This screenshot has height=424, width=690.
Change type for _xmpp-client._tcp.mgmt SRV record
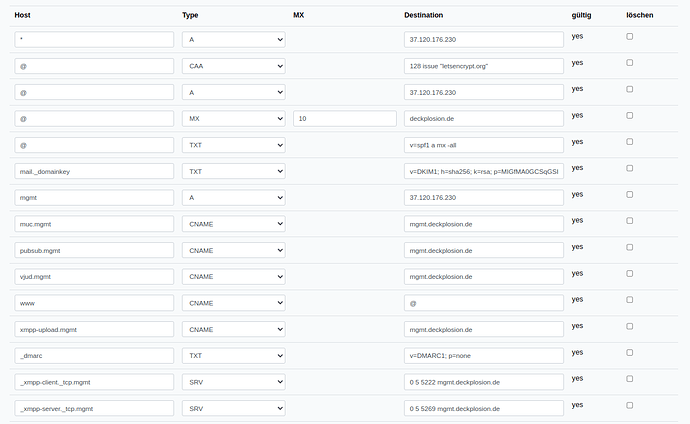(x=234, y=382)
